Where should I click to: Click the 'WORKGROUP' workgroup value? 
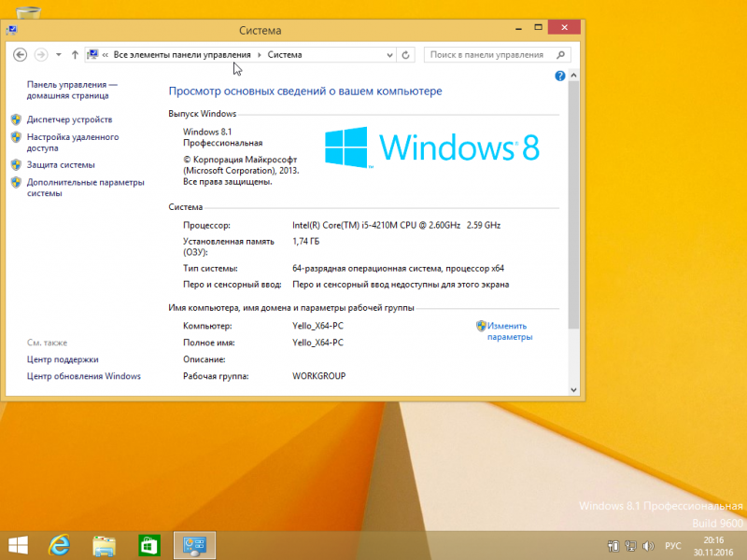pos(318,376)
